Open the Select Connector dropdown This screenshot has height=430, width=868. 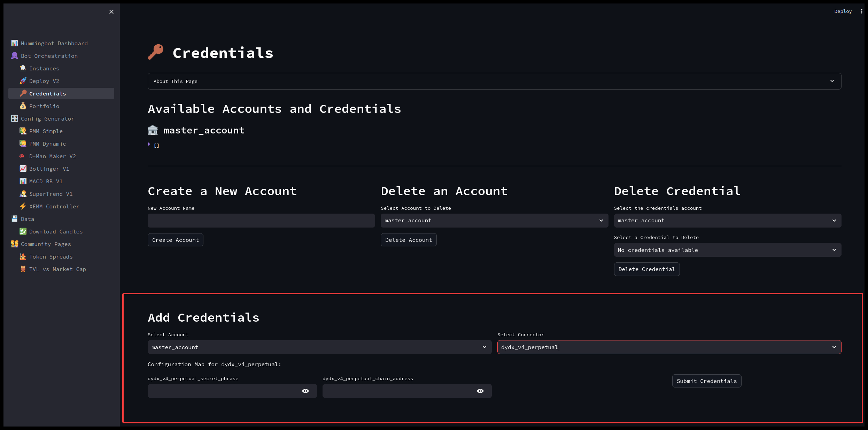669,347
